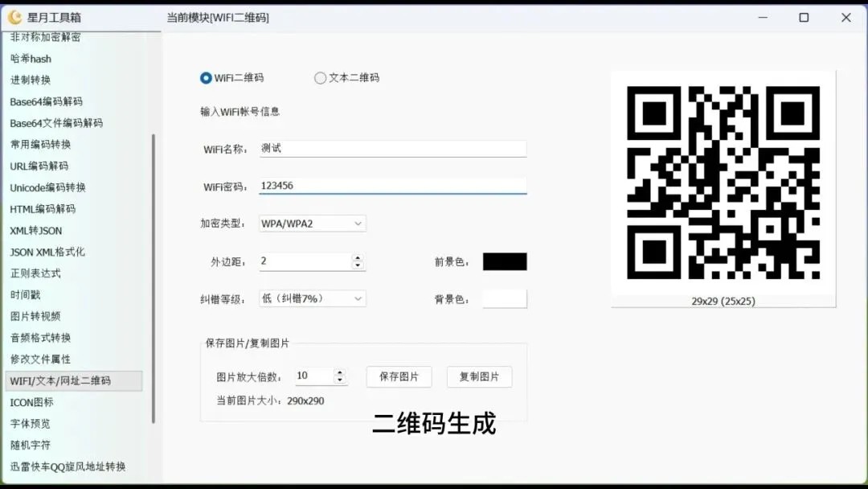This screenshot has width=868, height=489.
Task: Open Base64编码解码 in the sidebar
Action: tap(46, 102)
